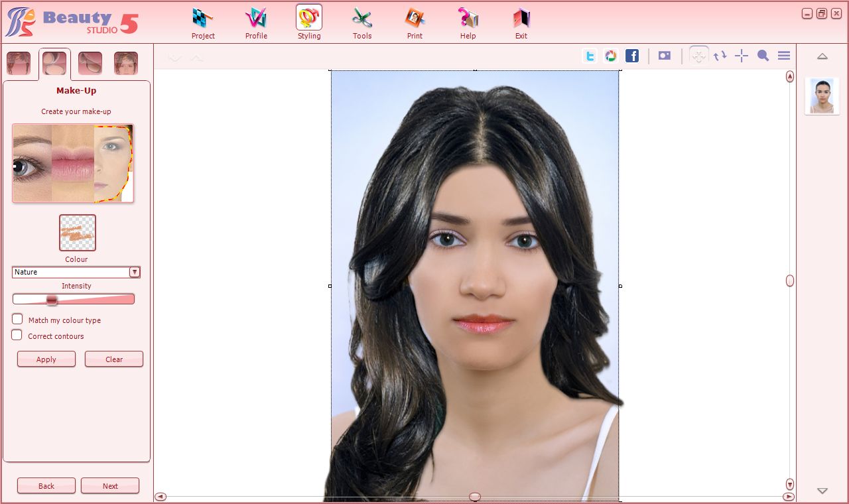Open the Help menu

(x=468, y=23)
